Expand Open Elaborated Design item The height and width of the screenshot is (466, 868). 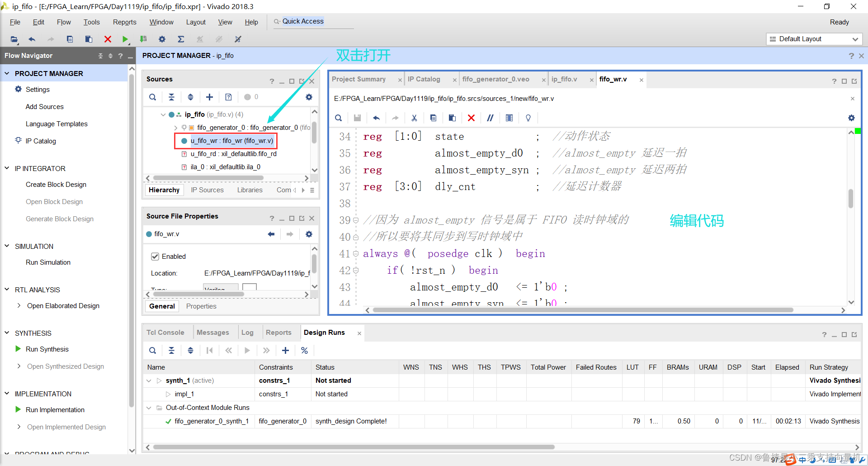coord(19,306)
